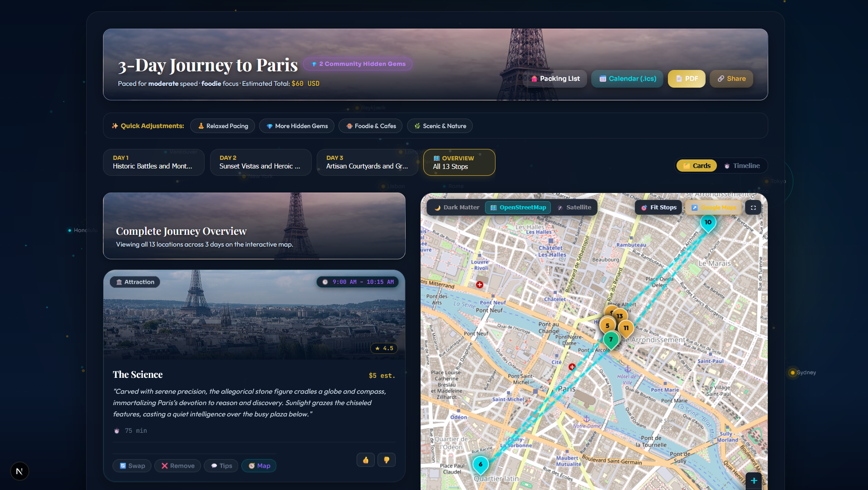
Task: Open the Day 2 Sunset Vistas tab
Action: (260, 162)
